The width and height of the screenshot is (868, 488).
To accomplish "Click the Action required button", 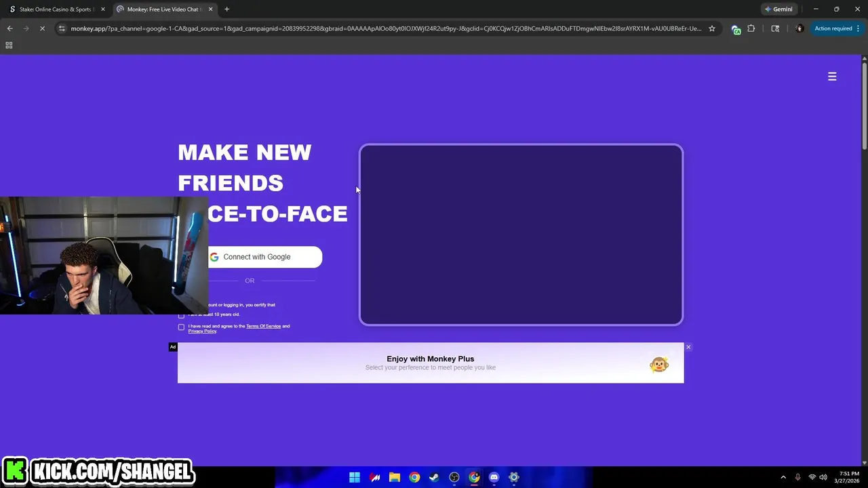I will pyautogui.click(x=837, y=28).
